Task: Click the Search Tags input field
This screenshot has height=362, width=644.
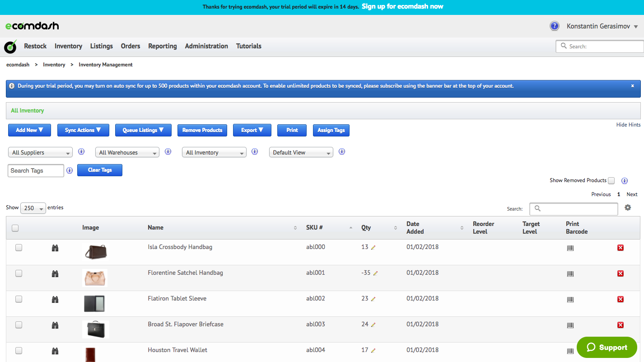Action: tap(36, 171)
